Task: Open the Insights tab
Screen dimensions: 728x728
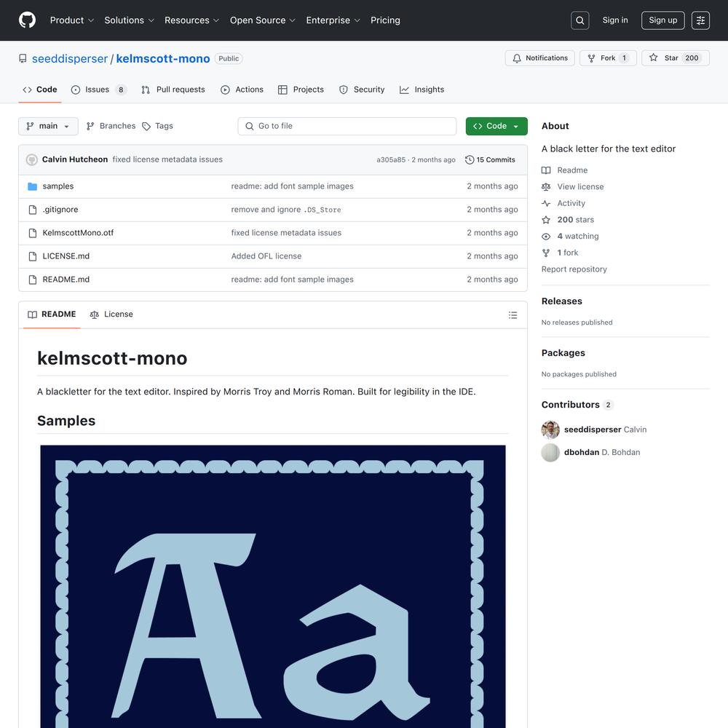Action: click(422, 90)
